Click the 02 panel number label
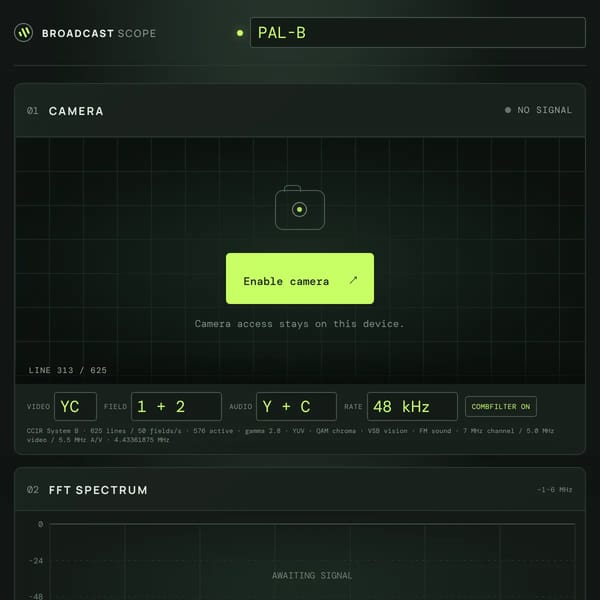 point(33,490)
